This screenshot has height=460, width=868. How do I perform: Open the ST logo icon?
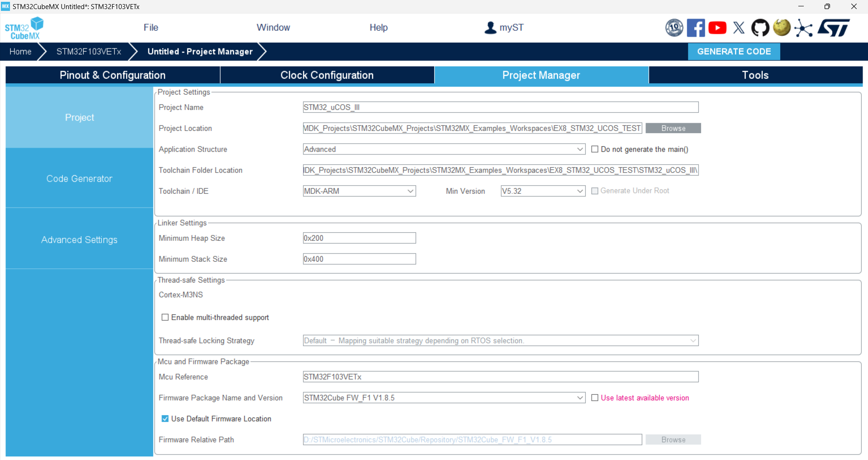tap(834, 28)
